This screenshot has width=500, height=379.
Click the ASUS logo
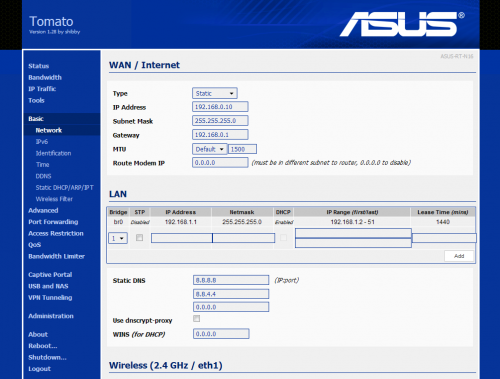click(402, 24)
